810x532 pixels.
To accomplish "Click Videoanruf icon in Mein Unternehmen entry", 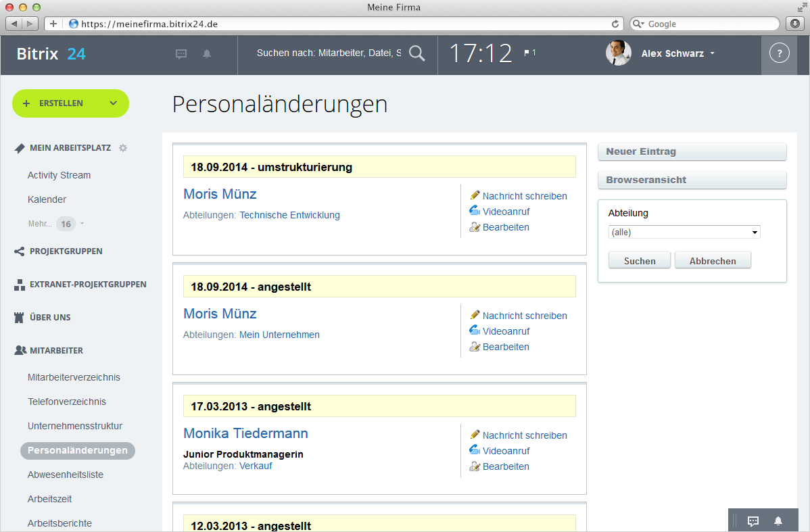I will pyautogui.click(x=474, y=330).
